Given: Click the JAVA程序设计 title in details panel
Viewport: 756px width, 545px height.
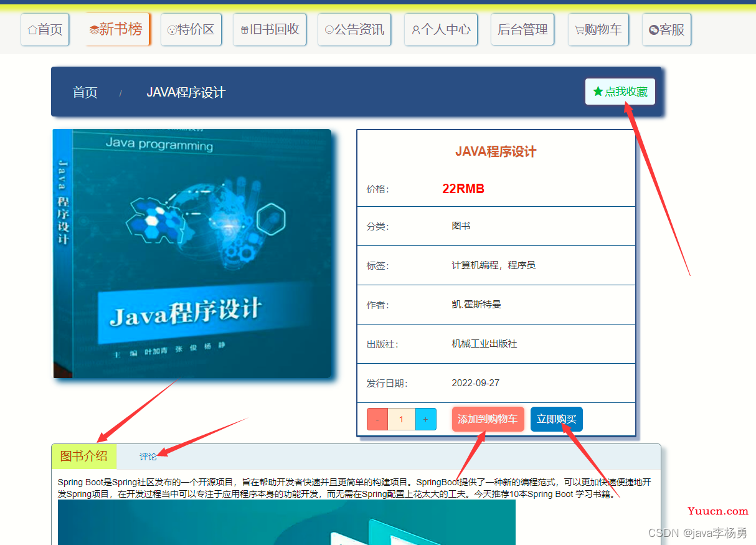Looking at the screenshot, I should point(496,151).
